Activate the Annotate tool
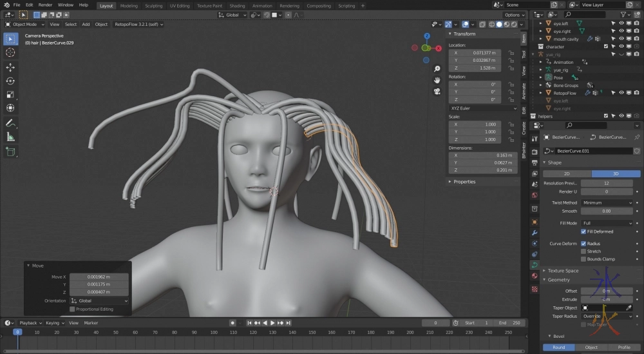This screenshot has width=644, height=354. tap(10, 123)
